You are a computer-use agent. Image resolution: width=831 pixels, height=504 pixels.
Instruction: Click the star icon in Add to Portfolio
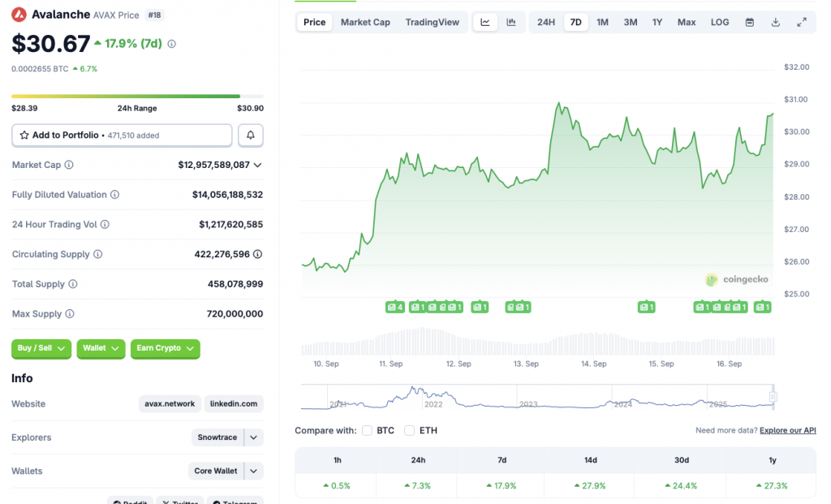pyautogui.click(x=24, y=136)
